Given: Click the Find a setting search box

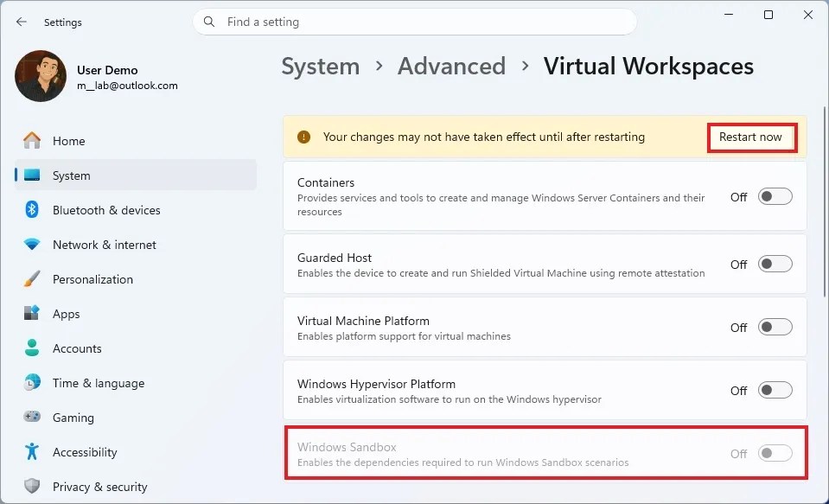Looking at the screenshot, I should [x=415, y=22].
